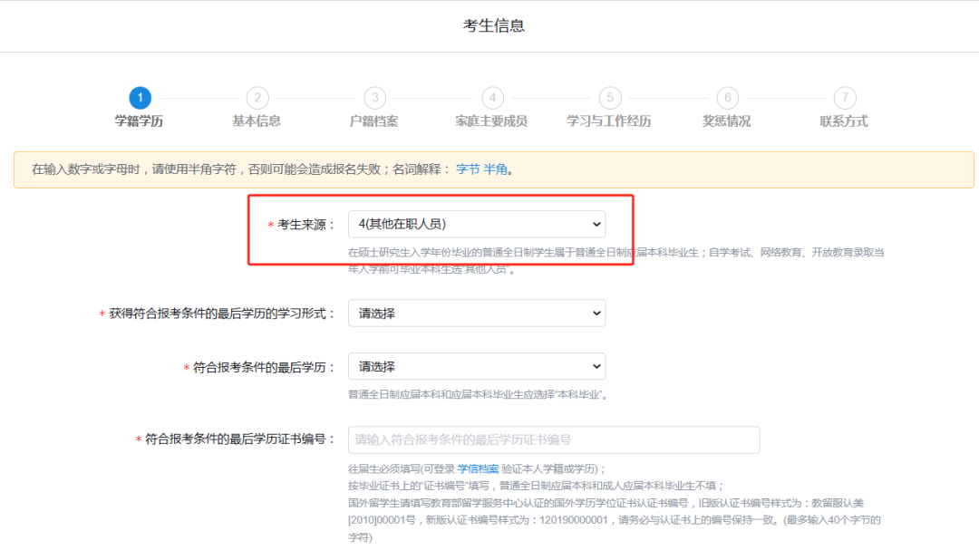This screenshot has height=560, width=979.
Task: Switch to the 奖惩情况 step label
Action: point(726,121)
